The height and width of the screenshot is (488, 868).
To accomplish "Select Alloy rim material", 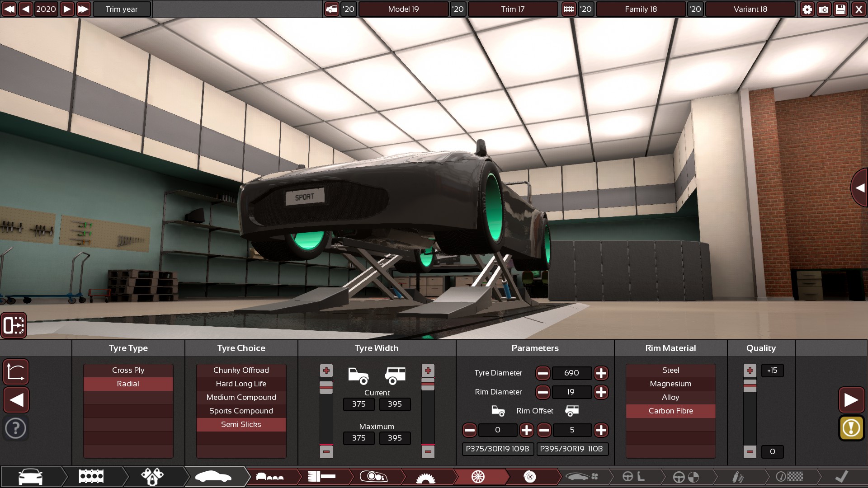I will pyautogui.click(x=670, y=397).
